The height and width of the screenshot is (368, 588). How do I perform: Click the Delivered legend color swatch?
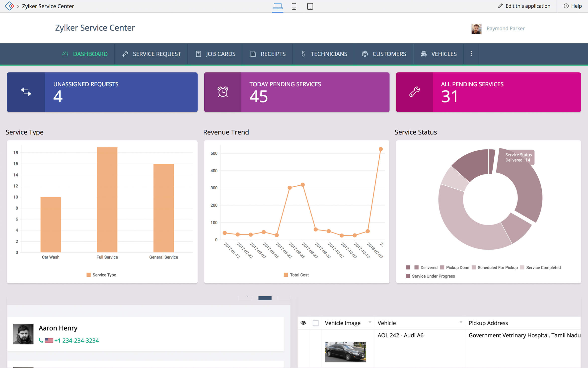click(x=416, y=267)
